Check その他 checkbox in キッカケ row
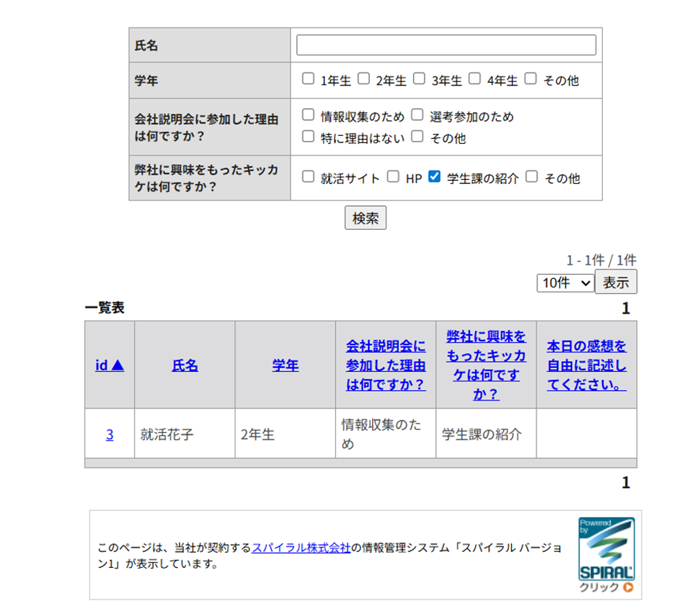 point(531,177)
